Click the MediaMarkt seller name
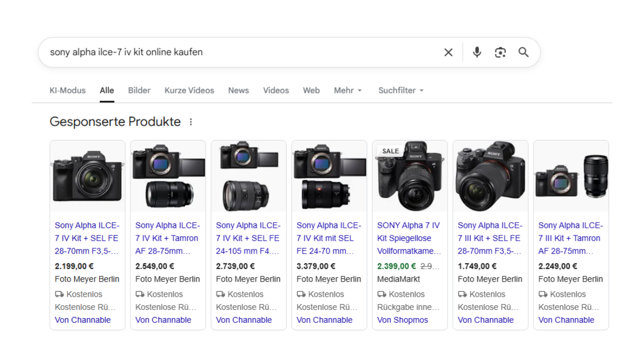This screenshot has width=644, height=362. [x=399, y=279]
